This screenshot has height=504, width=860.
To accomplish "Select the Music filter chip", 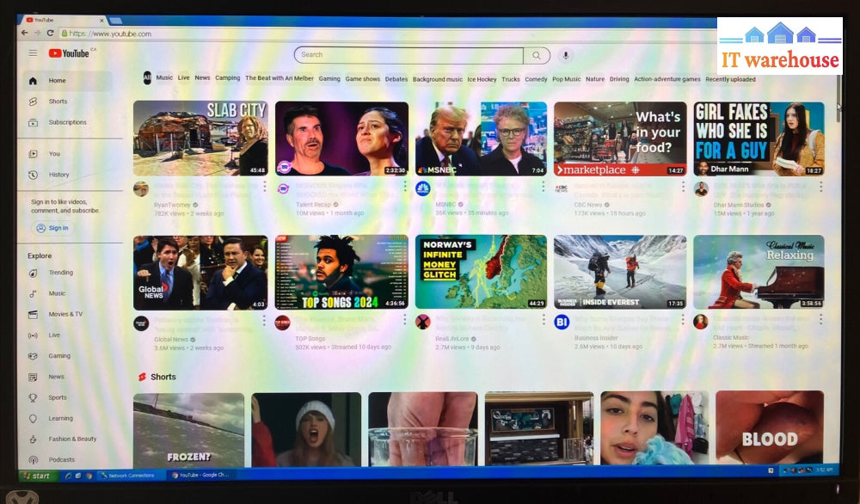I will [164, 78].
